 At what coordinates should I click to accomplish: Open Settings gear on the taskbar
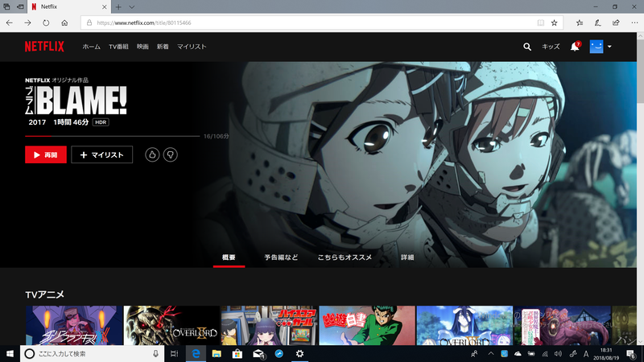point(299,354)
